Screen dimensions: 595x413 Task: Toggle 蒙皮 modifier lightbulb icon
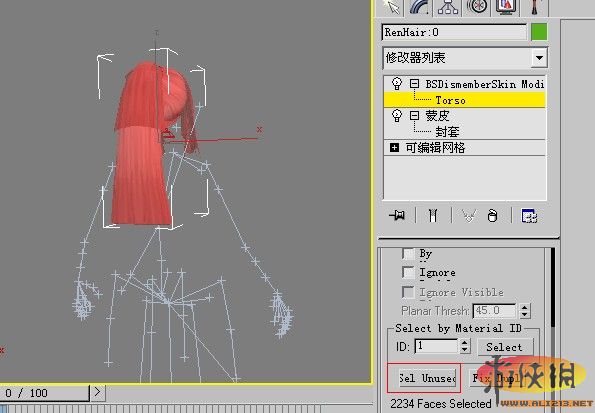tap(397, 115)
